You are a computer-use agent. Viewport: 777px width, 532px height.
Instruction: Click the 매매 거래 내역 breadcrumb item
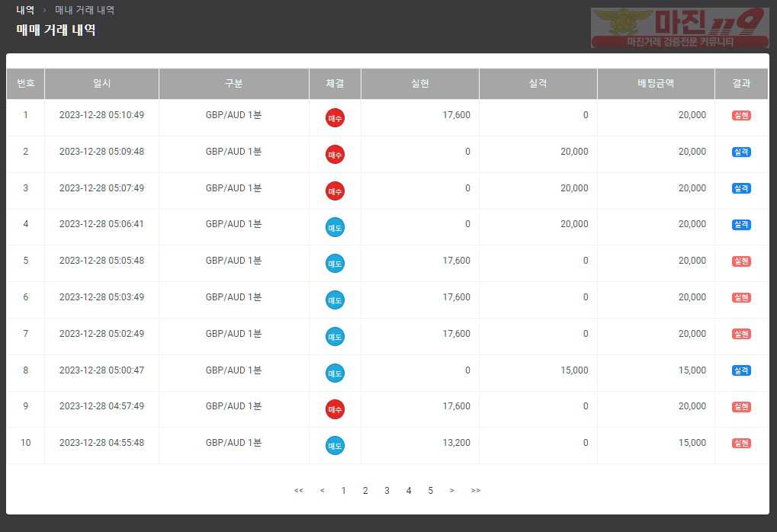click(85, 10)
